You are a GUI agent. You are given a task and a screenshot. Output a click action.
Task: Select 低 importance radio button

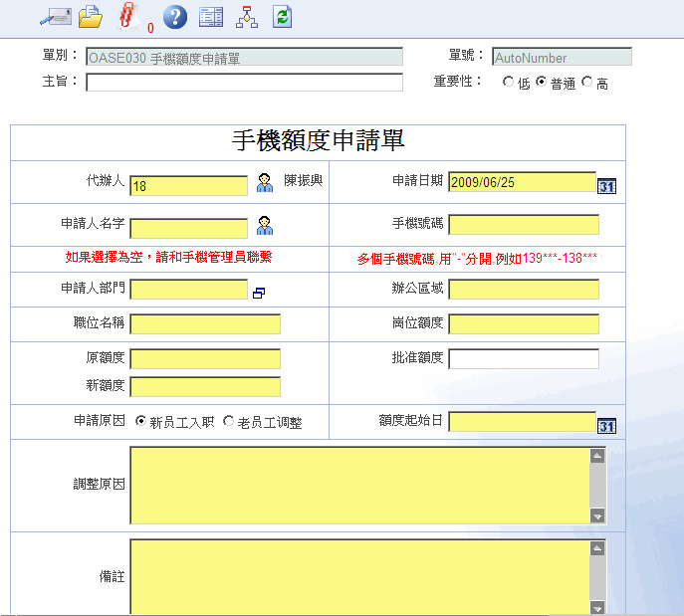click(510, 83)
